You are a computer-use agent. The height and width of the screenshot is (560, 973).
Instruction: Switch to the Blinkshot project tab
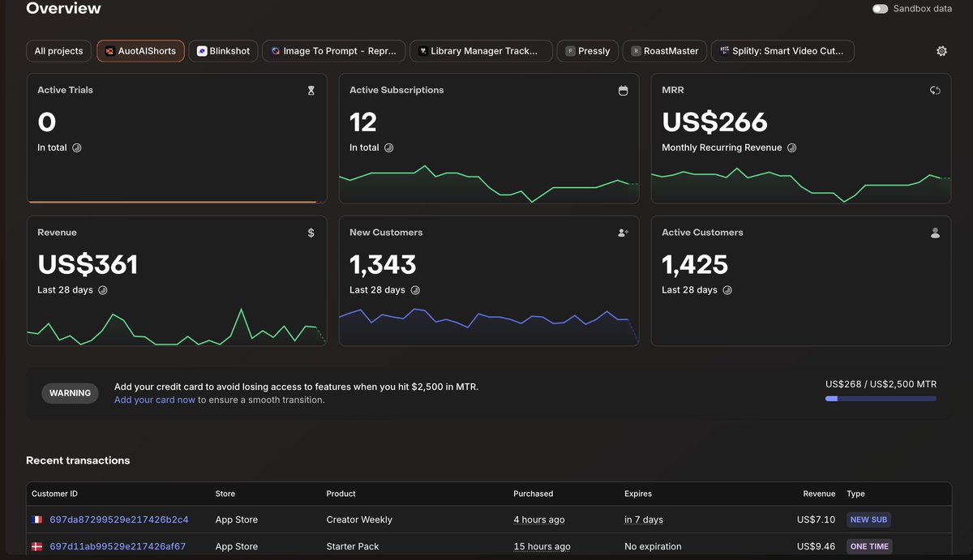(x=224, y=51)
